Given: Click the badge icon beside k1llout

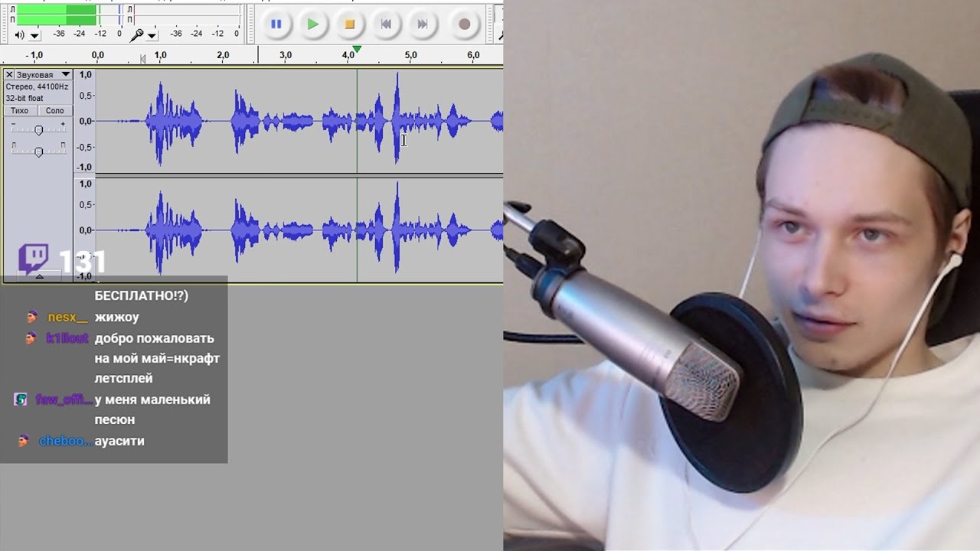Looking at the screenshot, I should (x=31, y=338).
